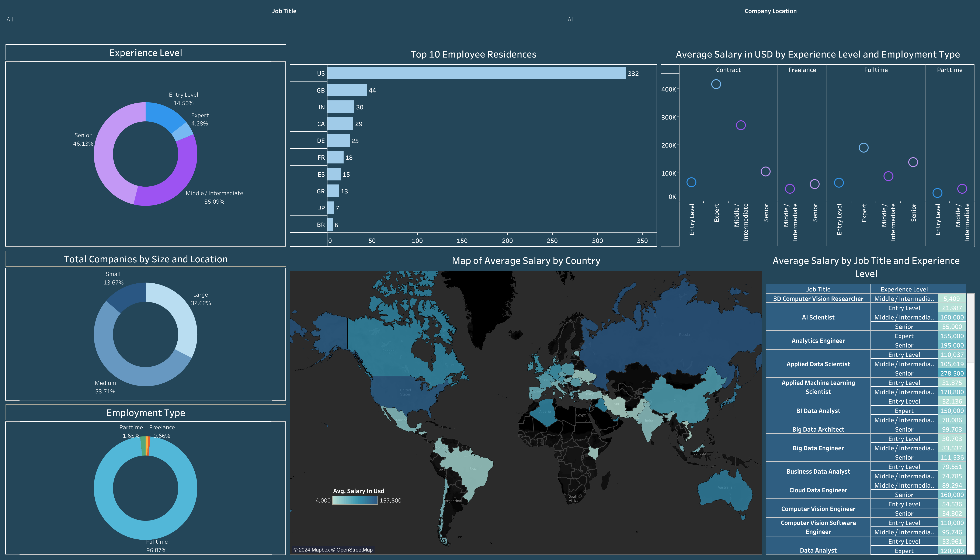The width and height of the screenshot is (980, 560).
Task: Click the Contract Middle/Intermediate circle marker
Action: (x=740, y=125)
